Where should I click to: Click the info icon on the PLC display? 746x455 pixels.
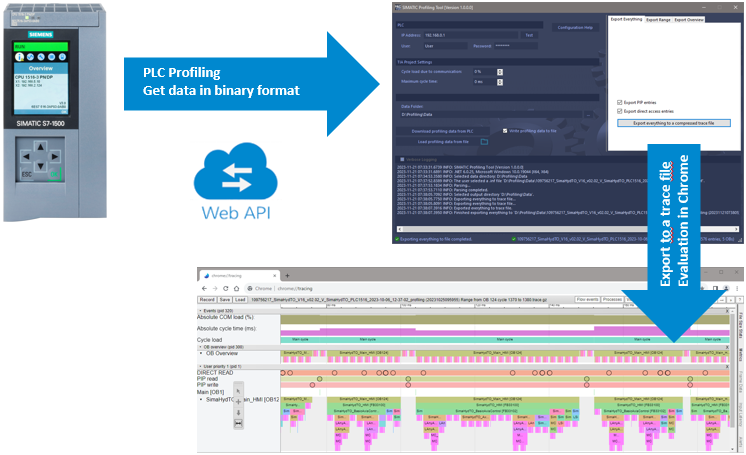point(20,57)
